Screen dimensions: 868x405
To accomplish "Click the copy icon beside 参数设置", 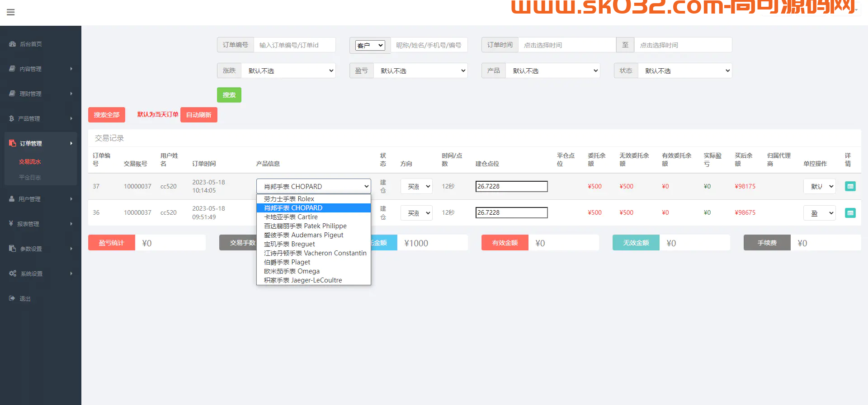I will coord(13,249).
